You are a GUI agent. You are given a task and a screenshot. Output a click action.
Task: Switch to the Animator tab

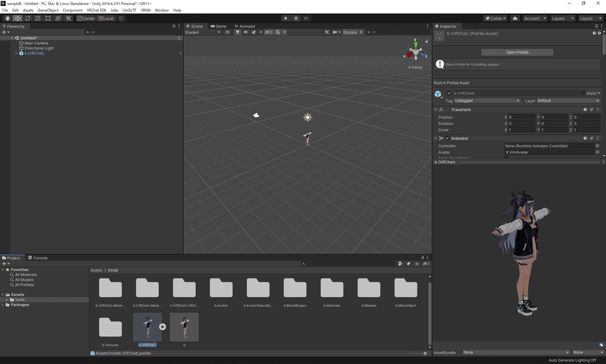pos(245,26)
